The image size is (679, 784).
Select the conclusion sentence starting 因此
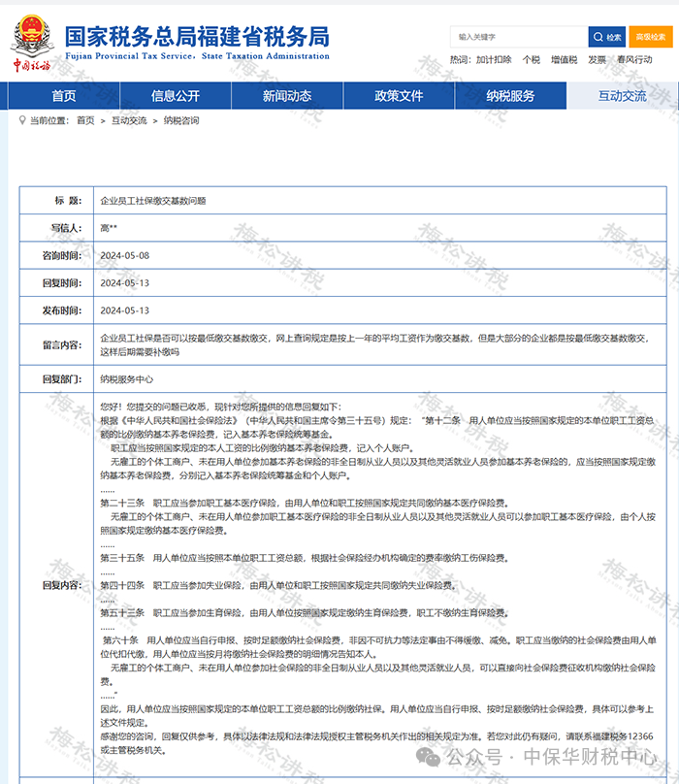[x=377, y=715]
